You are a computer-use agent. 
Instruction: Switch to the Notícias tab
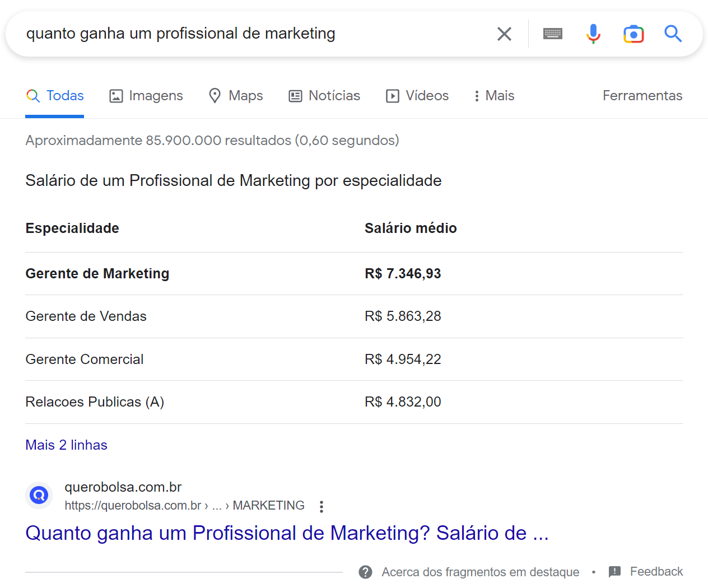[324, 96]
